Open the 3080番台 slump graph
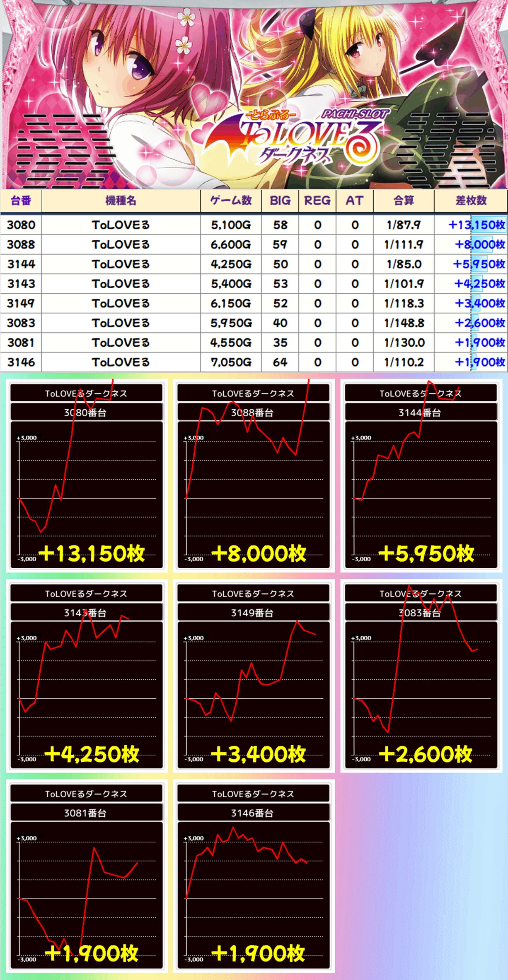Viewport: 508px width, 980px height. (86, 476)
